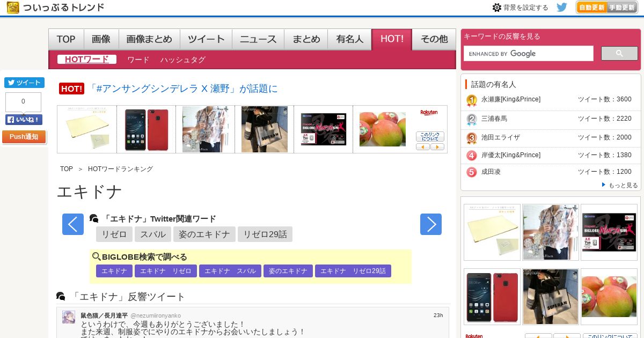644x338 pixels.
Task: Go to next word with right chevron
Action: pos(431,224)
